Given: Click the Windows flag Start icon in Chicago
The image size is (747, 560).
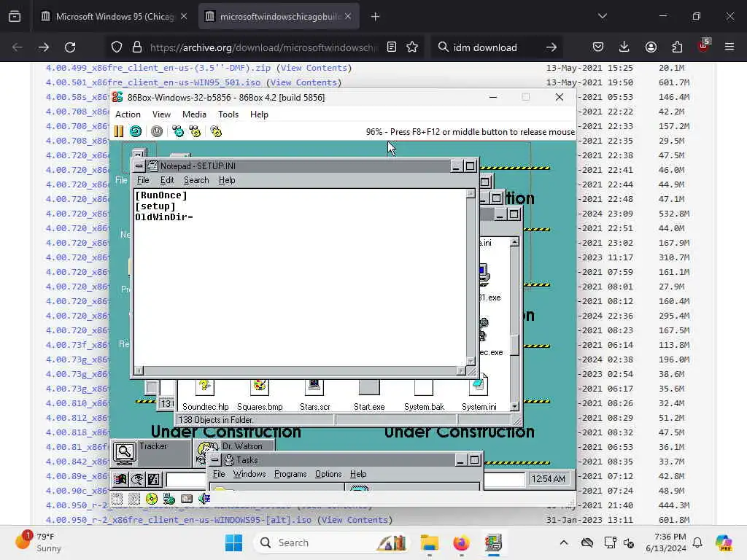Looking at the screenshot, I should click(120, 479).
